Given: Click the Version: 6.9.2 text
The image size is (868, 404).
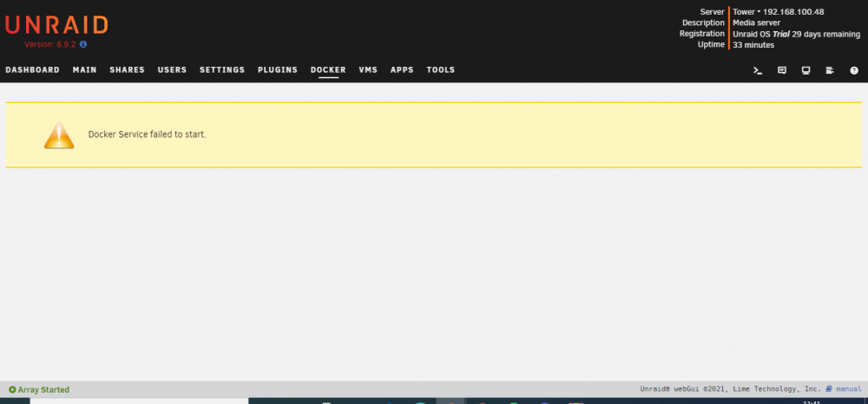Looking at the screenshot, I should click(50, 44).
